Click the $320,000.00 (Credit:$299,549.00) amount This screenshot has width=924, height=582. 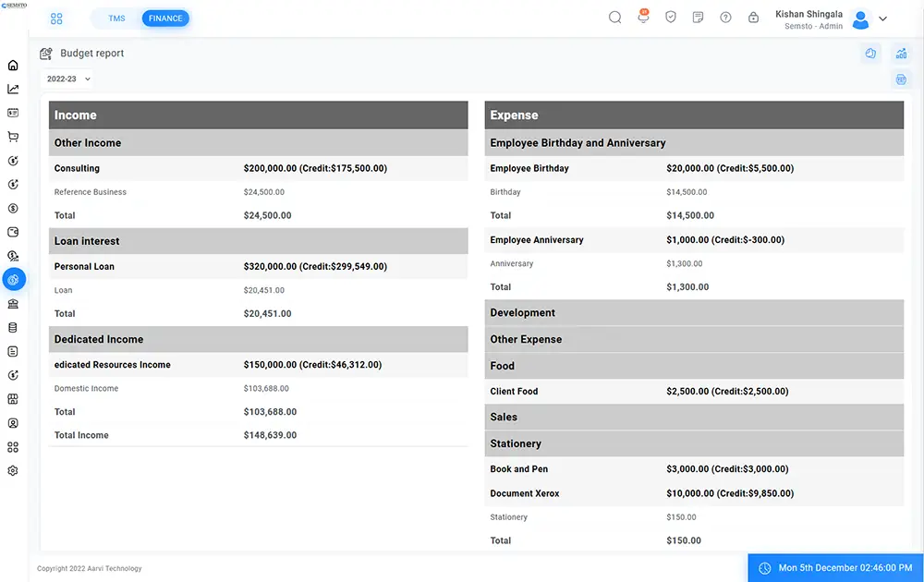[x=315, y=267]
